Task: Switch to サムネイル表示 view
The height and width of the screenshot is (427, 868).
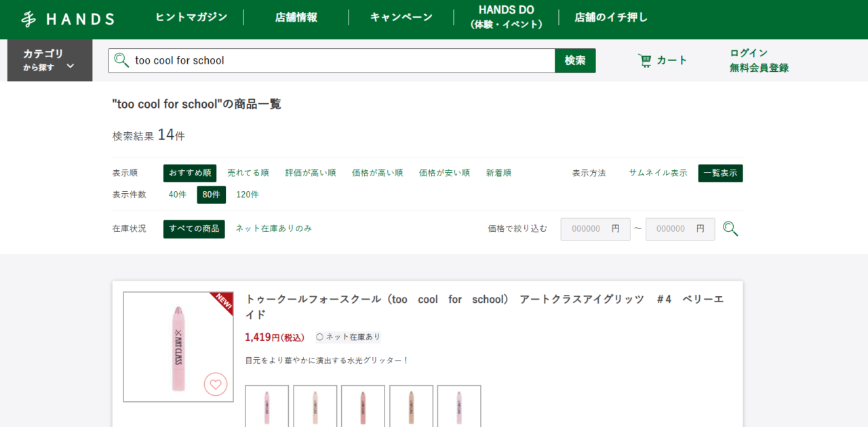Action: 658,173
